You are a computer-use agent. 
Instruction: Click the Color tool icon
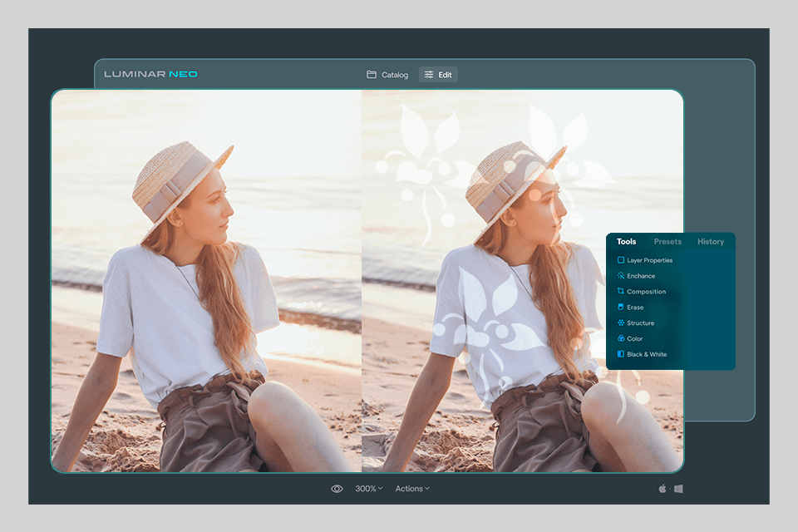(x=621, y=338)
